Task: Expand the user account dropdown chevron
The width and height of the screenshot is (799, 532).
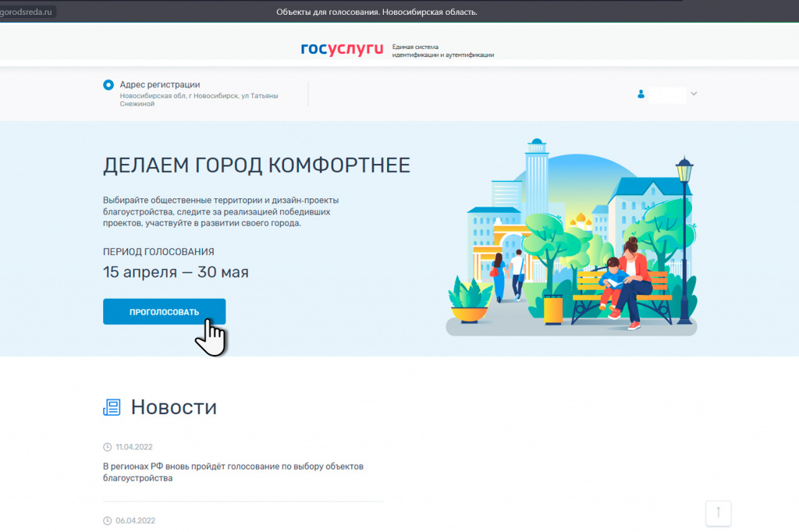Action: (694, 94)
